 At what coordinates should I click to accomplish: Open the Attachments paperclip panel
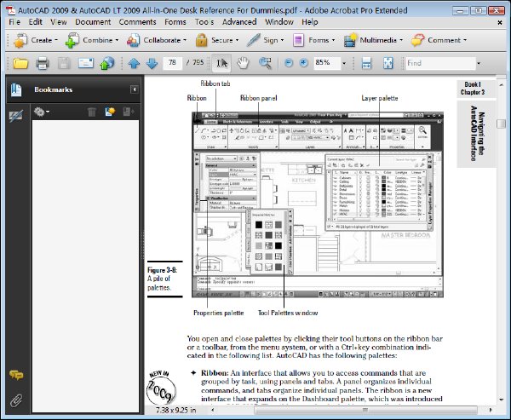tap(16, 400)
